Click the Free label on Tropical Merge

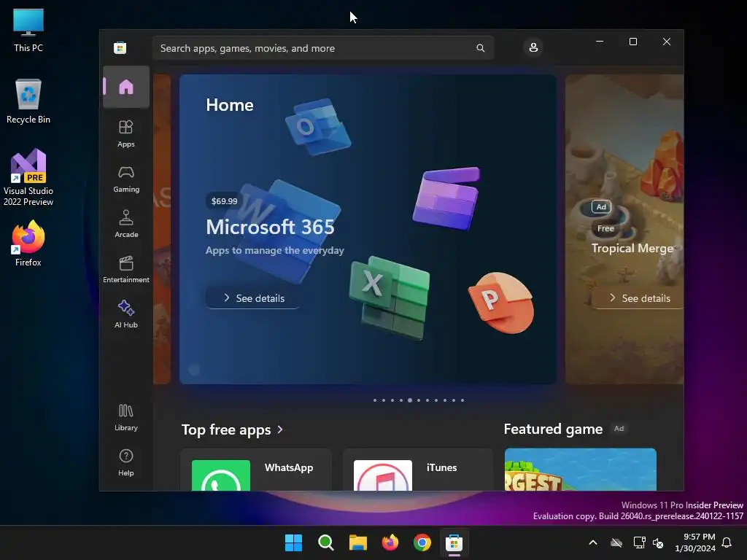(606, 228)
